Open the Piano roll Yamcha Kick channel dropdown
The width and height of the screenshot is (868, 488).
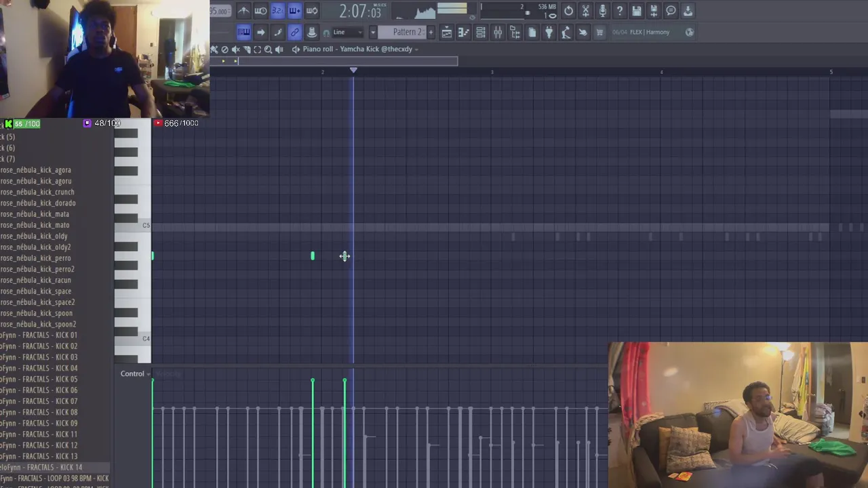359,49
